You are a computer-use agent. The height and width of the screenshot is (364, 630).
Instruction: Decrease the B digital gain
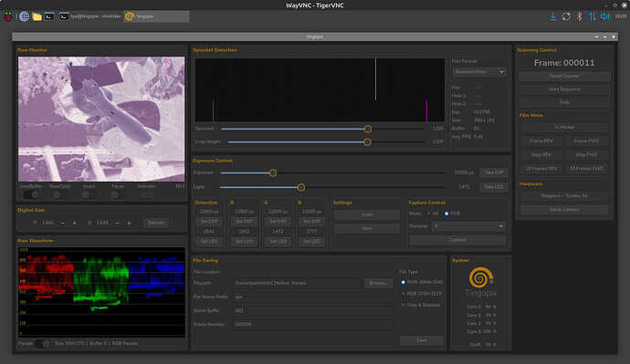click(117, 223)
